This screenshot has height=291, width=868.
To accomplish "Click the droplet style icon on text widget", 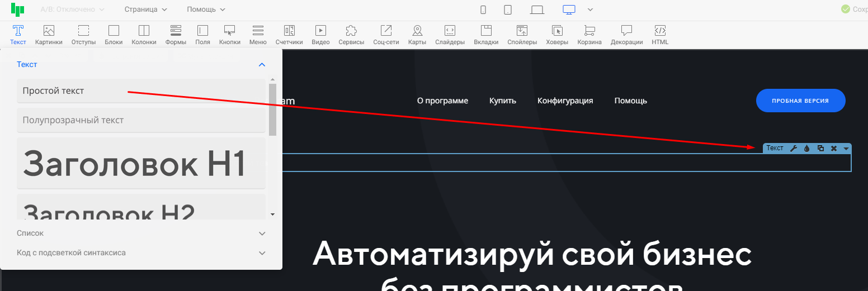I will click(x=806, y=148).
